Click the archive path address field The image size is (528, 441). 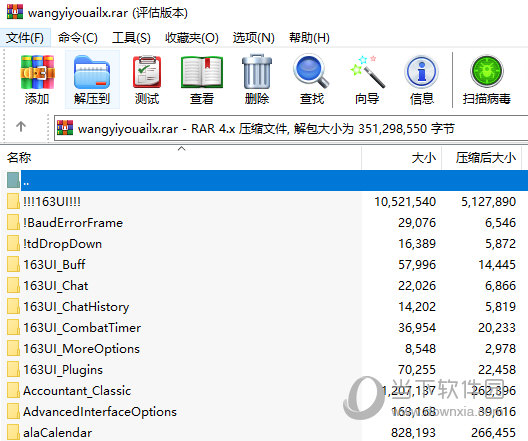(x=291, y=128)
